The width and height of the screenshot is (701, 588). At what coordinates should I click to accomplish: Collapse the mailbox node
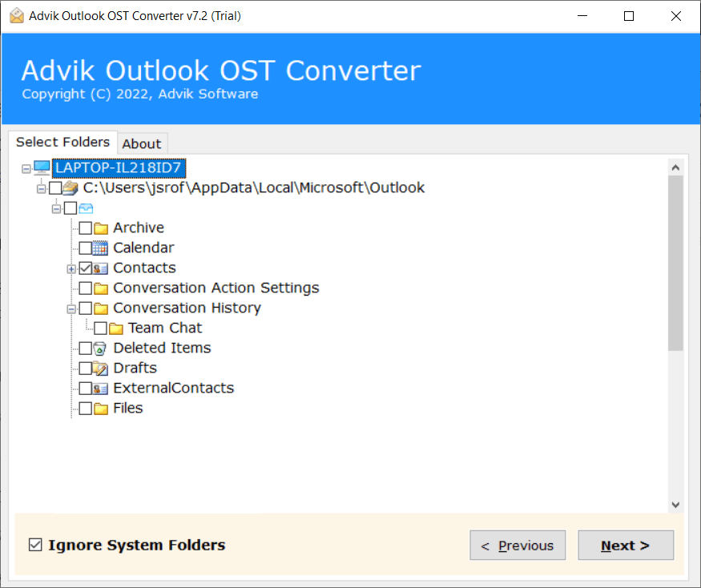56,209
